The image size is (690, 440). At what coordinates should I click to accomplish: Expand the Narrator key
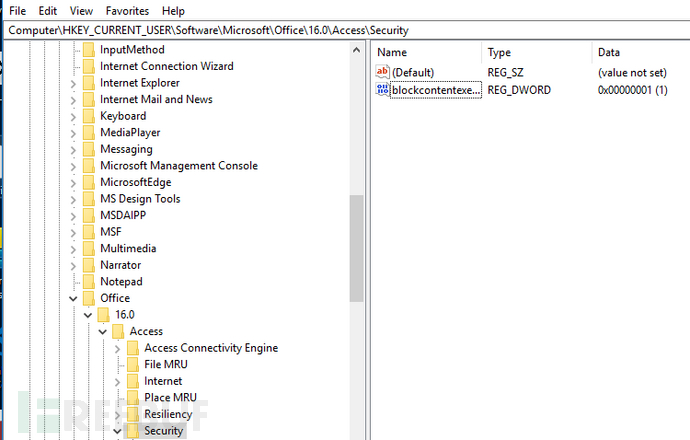[x=73, y=266]
